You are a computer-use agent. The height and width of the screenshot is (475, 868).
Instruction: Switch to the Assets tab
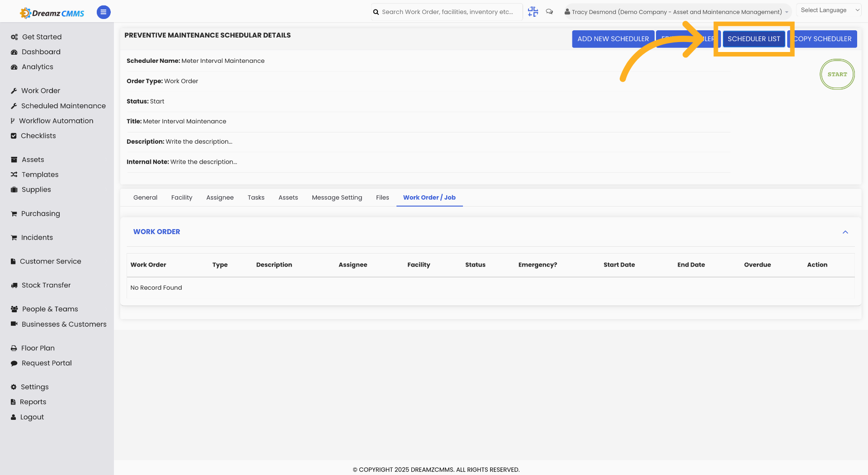(288, 198)
